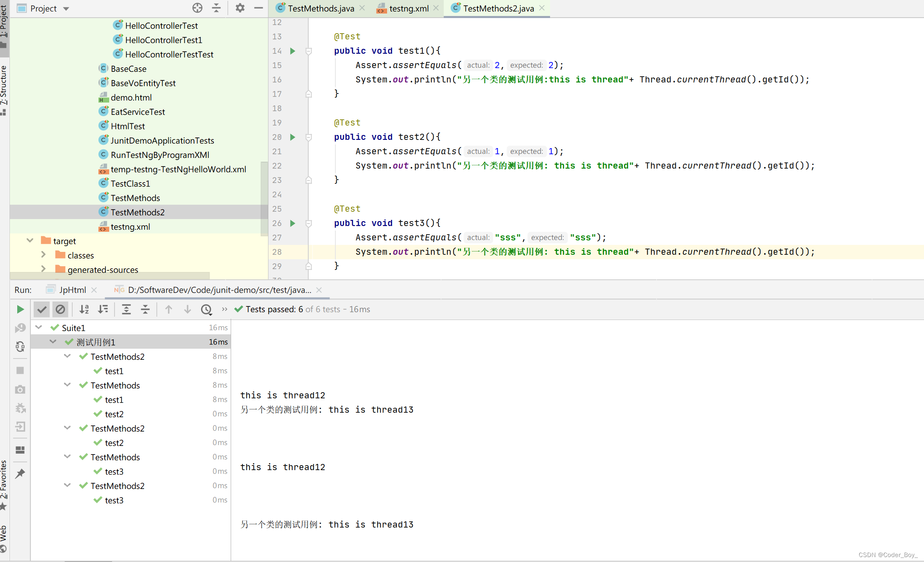Click the exit/import tests icon
Screen dimensions: 924x562
[x=20, y=427]
